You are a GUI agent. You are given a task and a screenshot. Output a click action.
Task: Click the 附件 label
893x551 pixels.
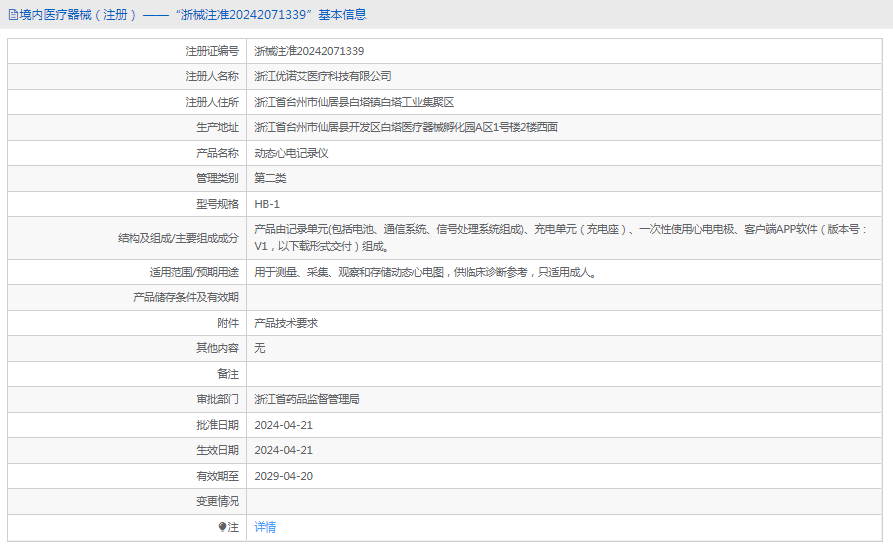(x=228, y=323)
